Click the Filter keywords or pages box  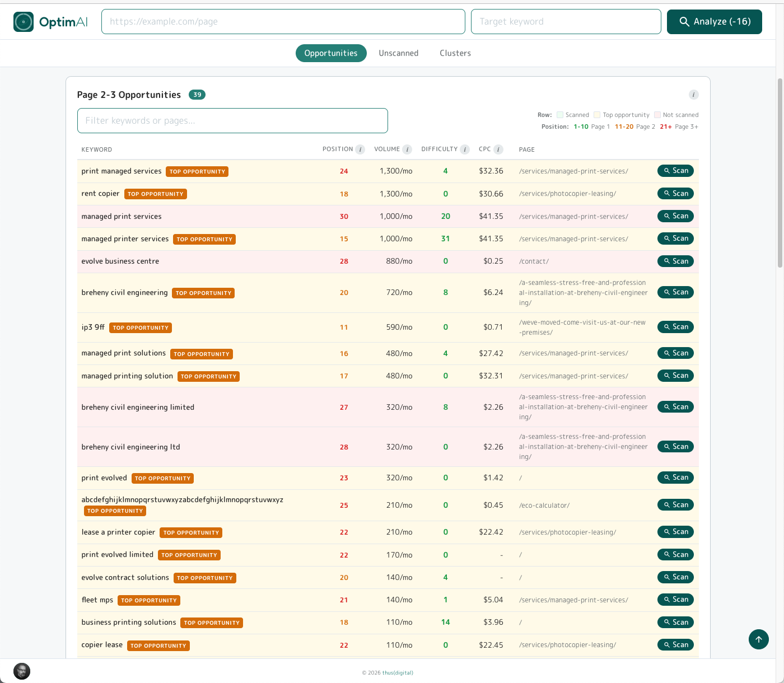click(x=232, y=121)
